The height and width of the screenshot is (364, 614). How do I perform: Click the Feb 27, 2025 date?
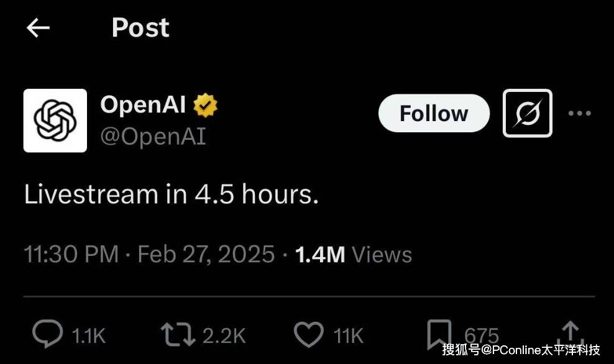(206, 254)
